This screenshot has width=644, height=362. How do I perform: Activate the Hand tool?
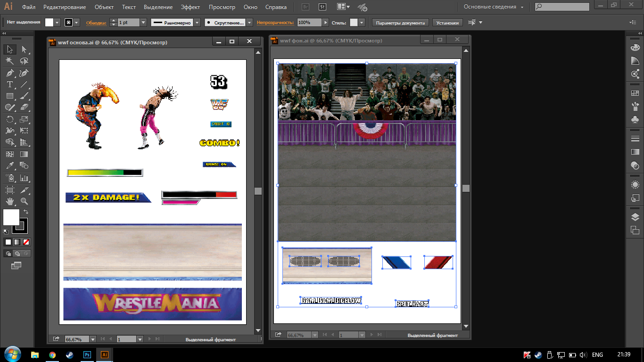coord(10,201)
